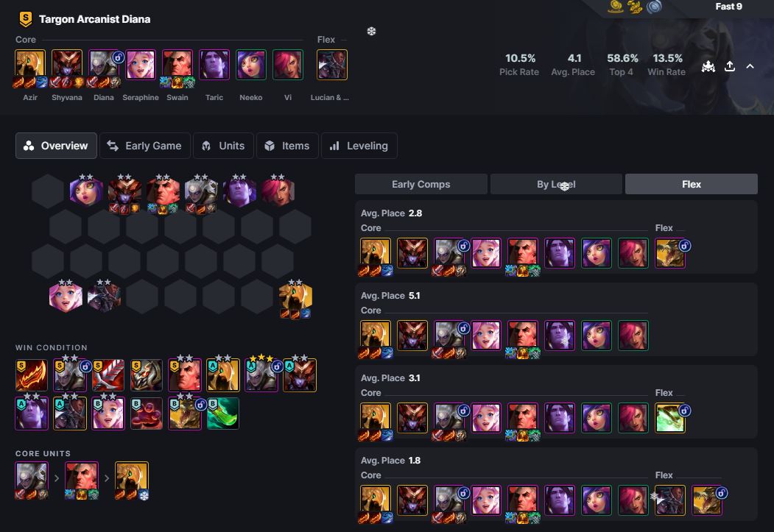774x532 pixels.
Task: Open team builder icon beside share button
Action: point(708,66)
